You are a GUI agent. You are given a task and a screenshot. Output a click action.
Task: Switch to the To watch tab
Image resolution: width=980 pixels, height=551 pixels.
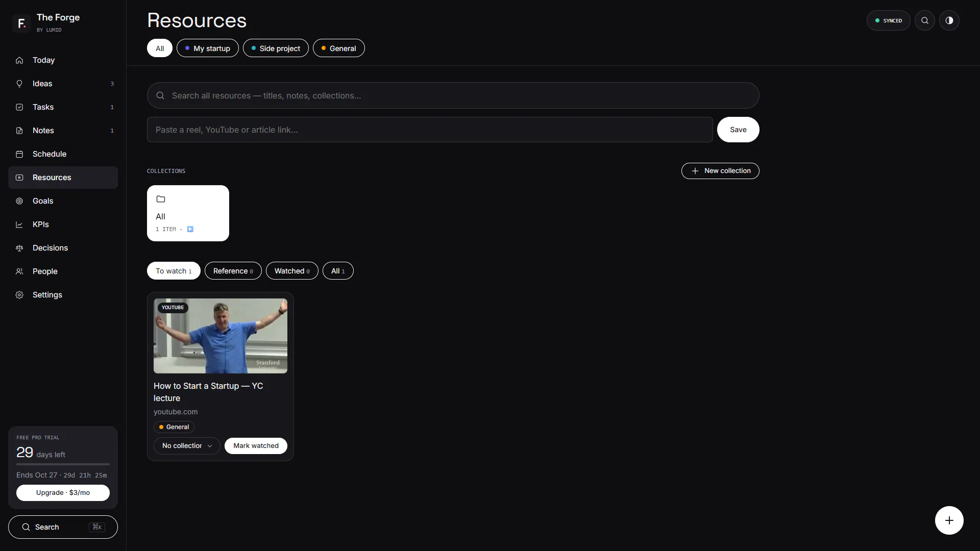click(x=174, y=271)
